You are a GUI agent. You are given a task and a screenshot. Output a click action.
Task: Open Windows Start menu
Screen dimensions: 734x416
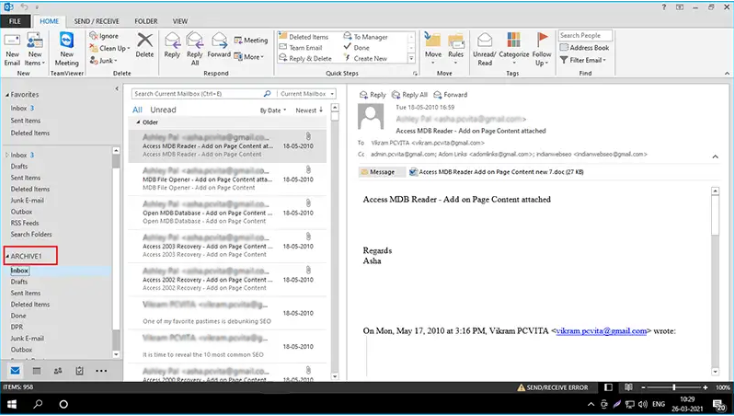point(12,404)
